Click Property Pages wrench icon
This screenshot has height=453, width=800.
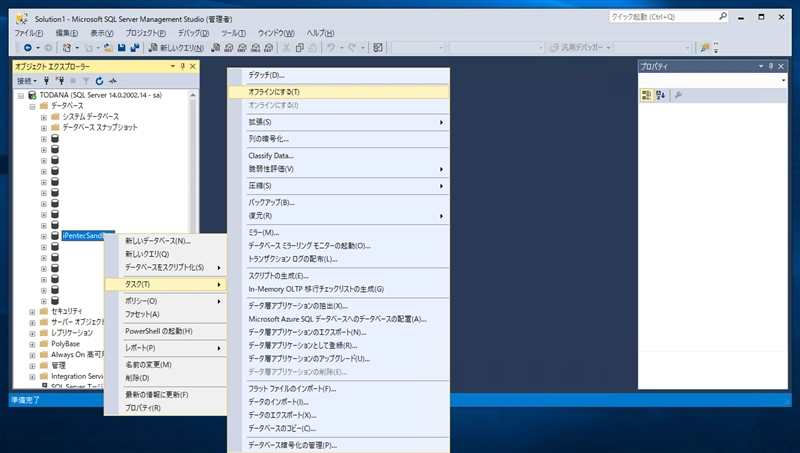point(678,95)
